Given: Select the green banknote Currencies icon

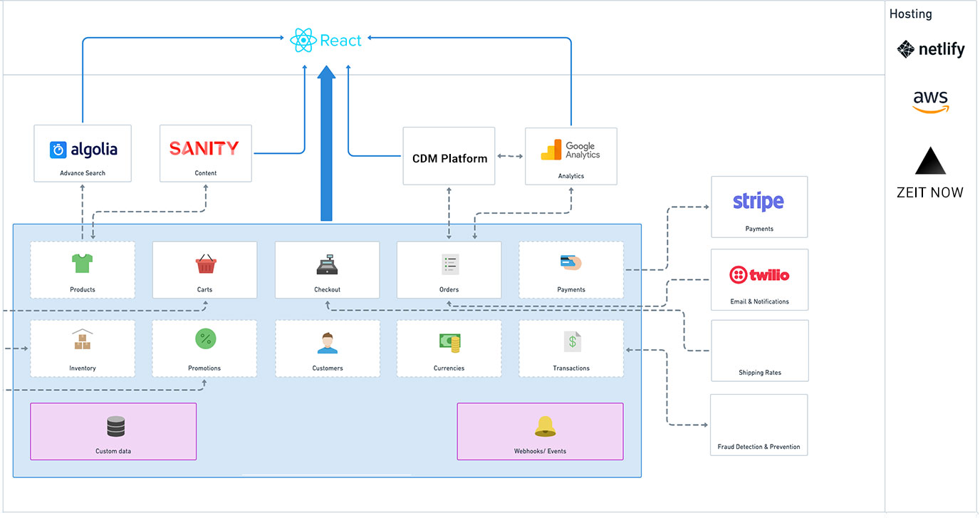Looking at the screenshot, I should (449, 343).
